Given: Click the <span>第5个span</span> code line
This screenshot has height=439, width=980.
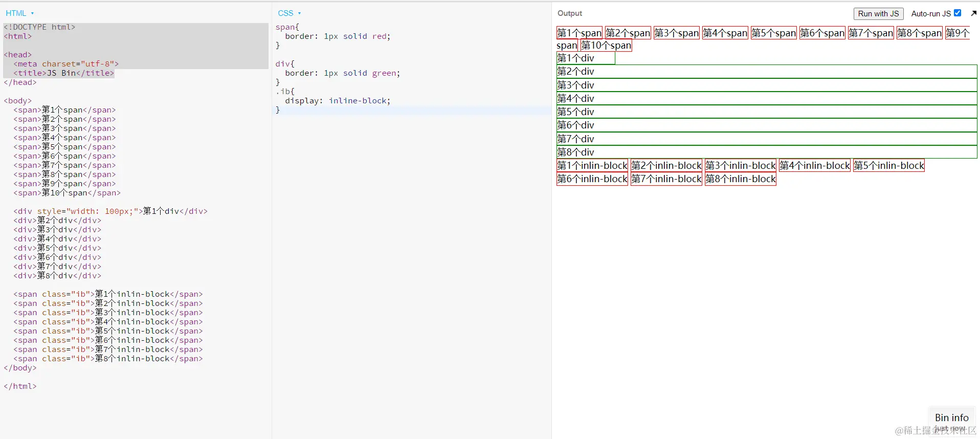Looking at the screenshot, I should pos(64,147).
